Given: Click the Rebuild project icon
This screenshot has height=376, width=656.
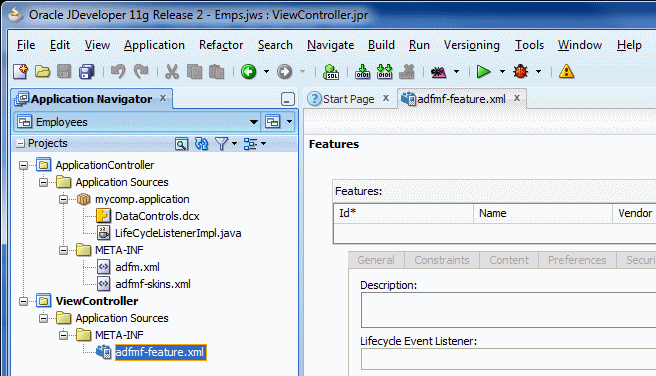Looking at the screenshot, I should (384, 72).
